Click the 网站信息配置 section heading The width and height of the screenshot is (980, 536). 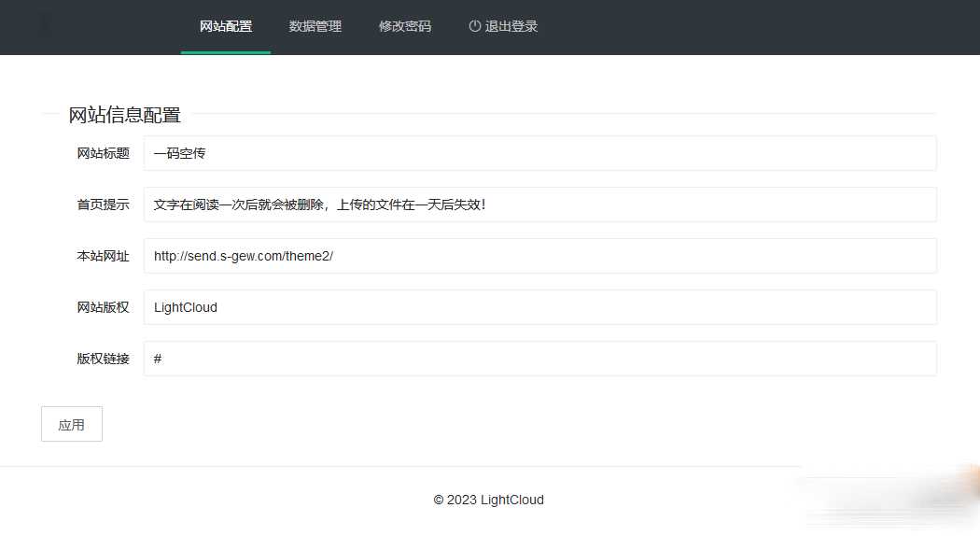pos(124,116)
